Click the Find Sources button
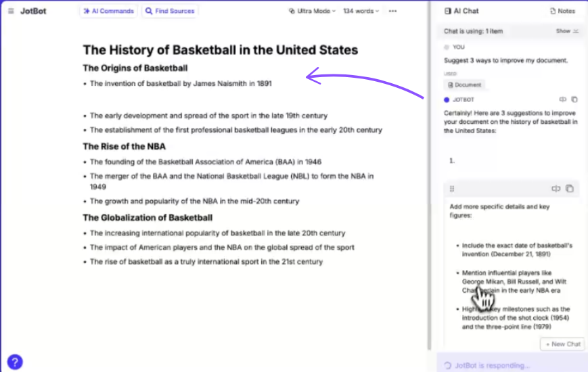This screenshot has height=372, width=588. tap(170, 11)
